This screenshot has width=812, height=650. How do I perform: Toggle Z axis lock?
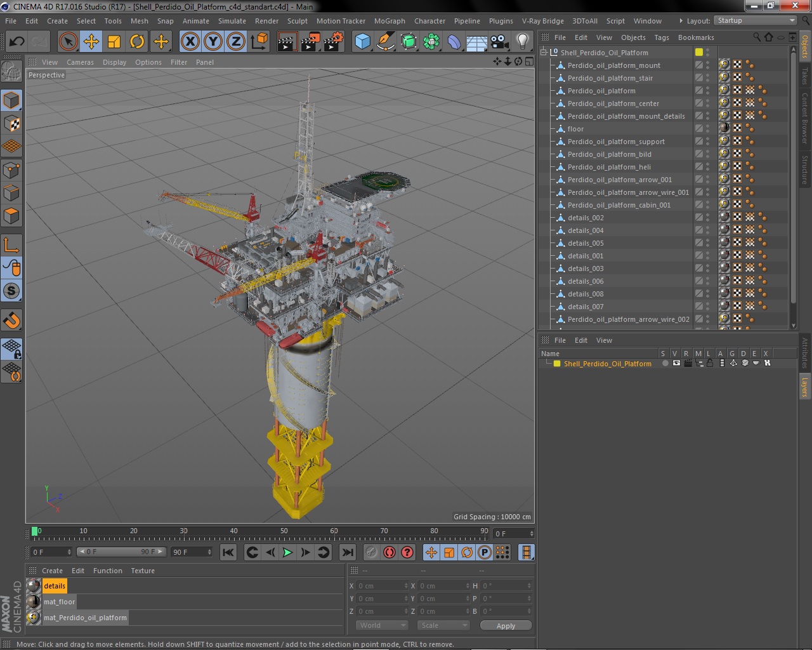(x=235, y=42)
